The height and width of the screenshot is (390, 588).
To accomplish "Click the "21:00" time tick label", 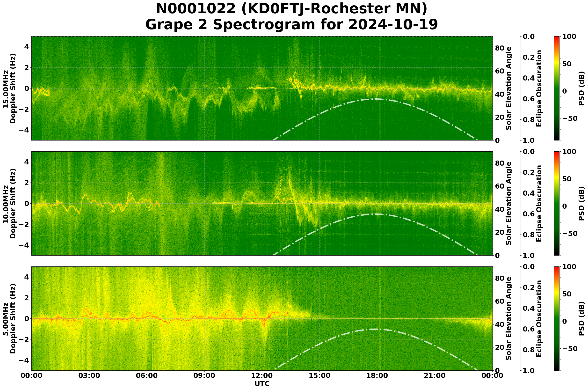I will click(x=435, y=375).
